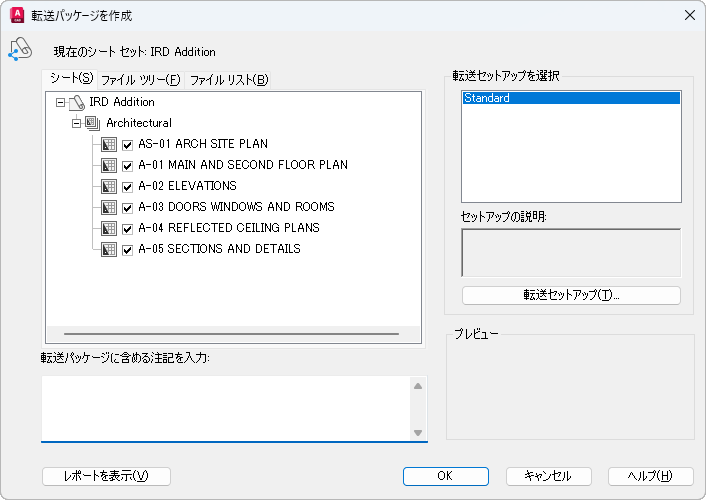The image size is (706, 500).
Task: Uncheck the AS-01 ARCH SITE PLAN checkbox
Action: tap(127, 144)
